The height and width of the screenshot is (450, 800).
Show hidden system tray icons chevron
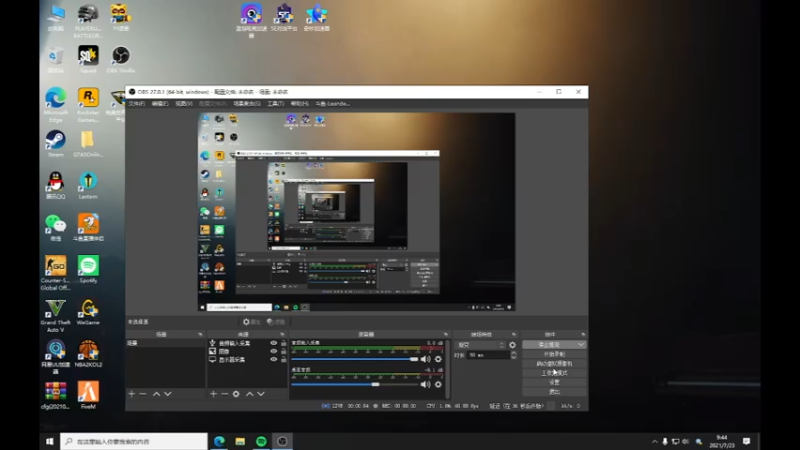[x=655, y=441]
